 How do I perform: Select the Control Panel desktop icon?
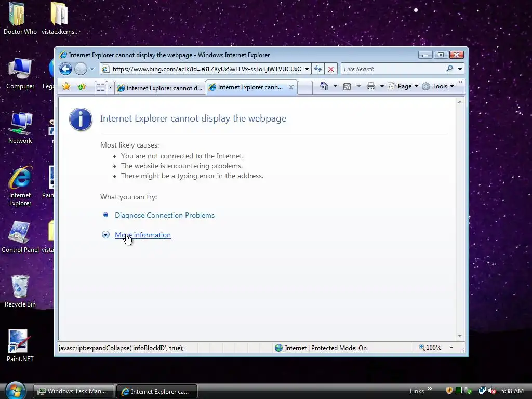(x=20, y=237)
